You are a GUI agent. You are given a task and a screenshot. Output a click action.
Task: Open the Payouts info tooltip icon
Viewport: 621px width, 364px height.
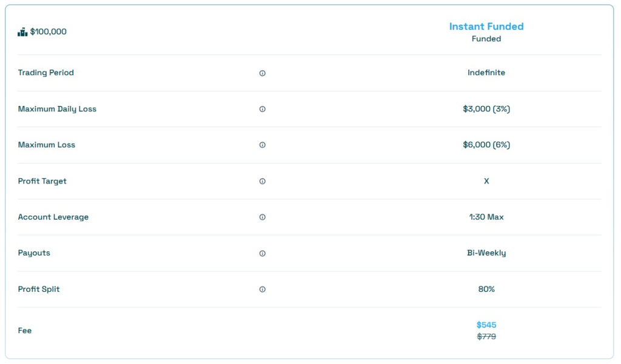point(262,253)
